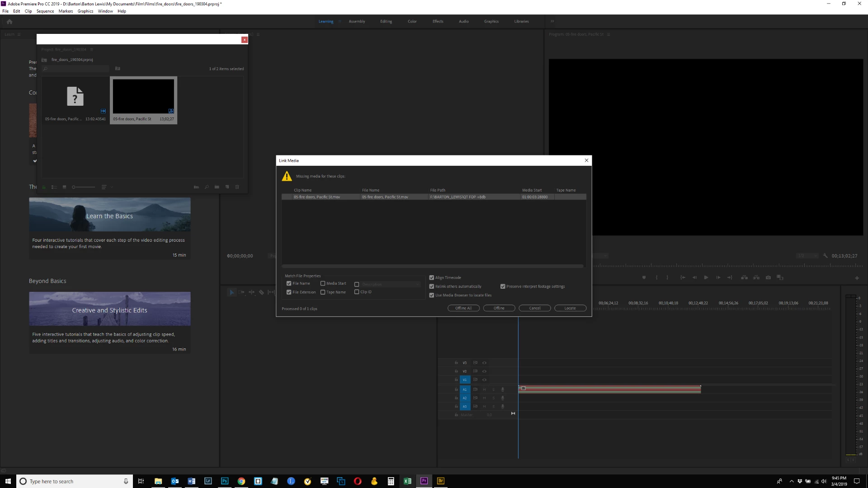Screen dimensions: 868x488
Task: Click Go to In point icon
Action: tap(683, 277)
